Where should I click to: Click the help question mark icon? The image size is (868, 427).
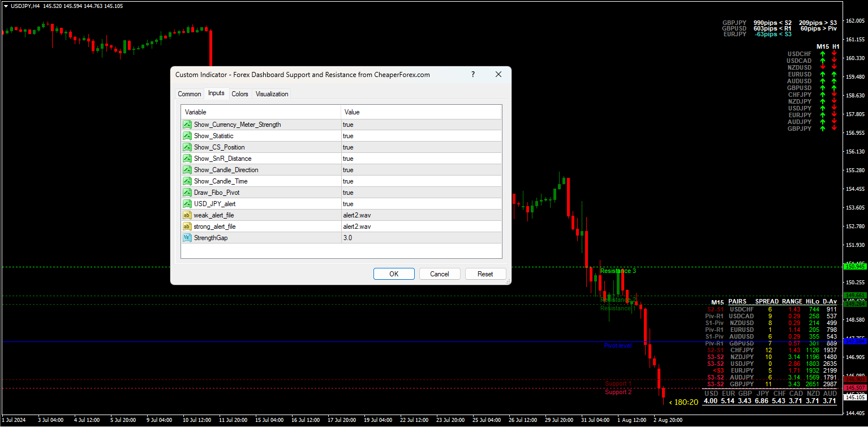click(473, 75)
